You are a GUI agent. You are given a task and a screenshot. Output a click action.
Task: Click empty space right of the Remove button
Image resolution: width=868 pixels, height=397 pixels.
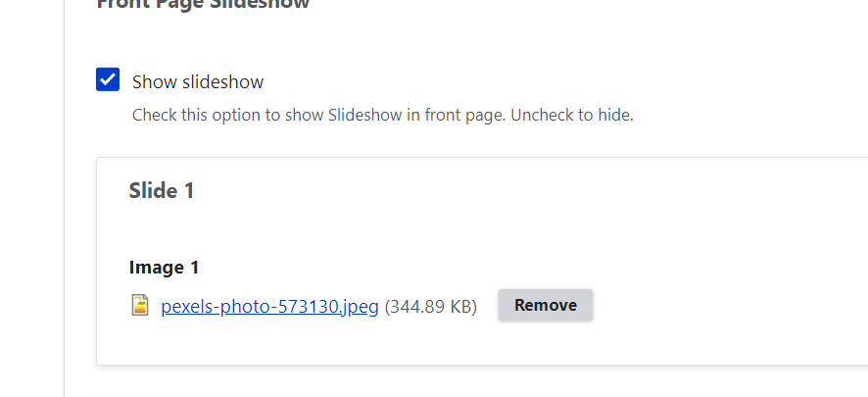[725, 306]
